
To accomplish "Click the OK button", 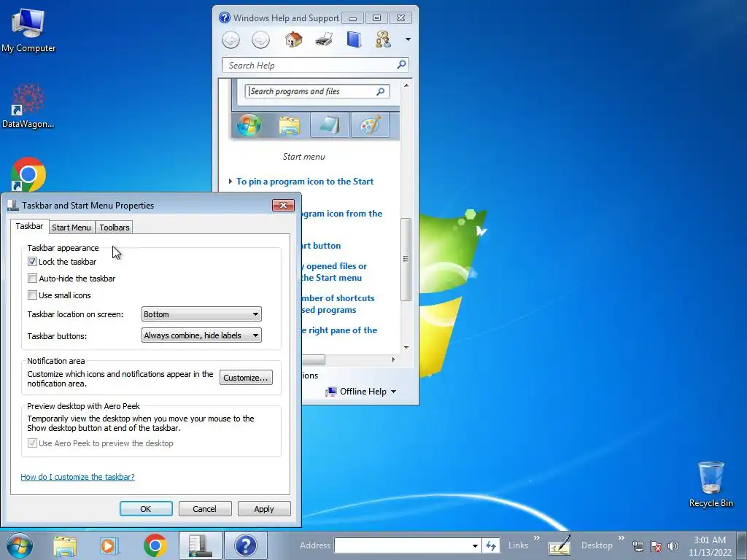I will [146, 508].
